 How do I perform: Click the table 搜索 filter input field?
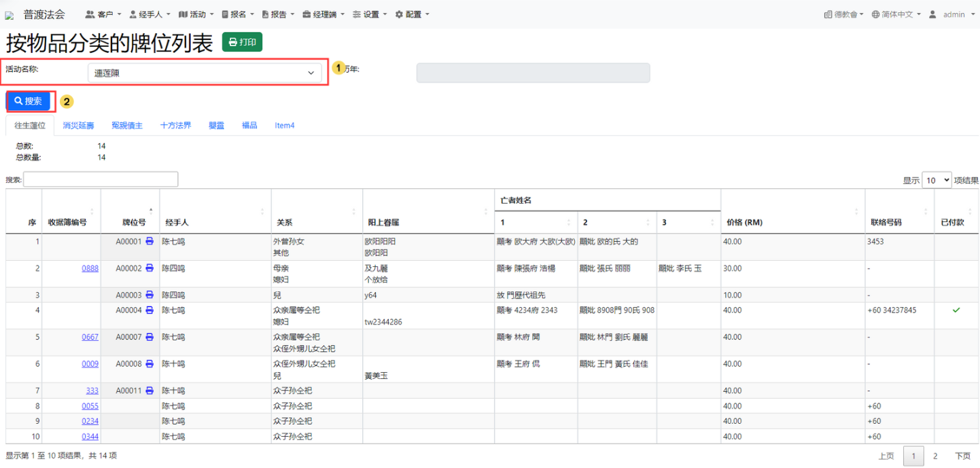coord(101,179)
